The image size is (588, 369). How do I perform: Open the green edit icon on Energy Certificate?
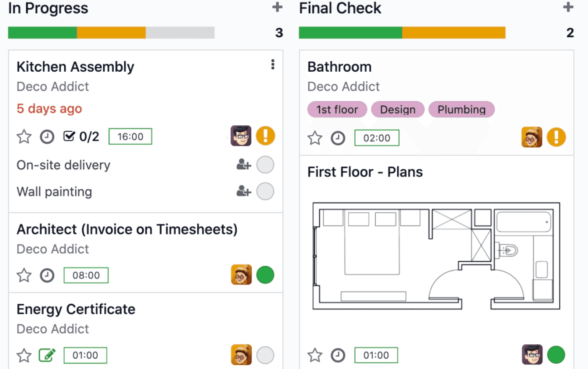[47, 355]
